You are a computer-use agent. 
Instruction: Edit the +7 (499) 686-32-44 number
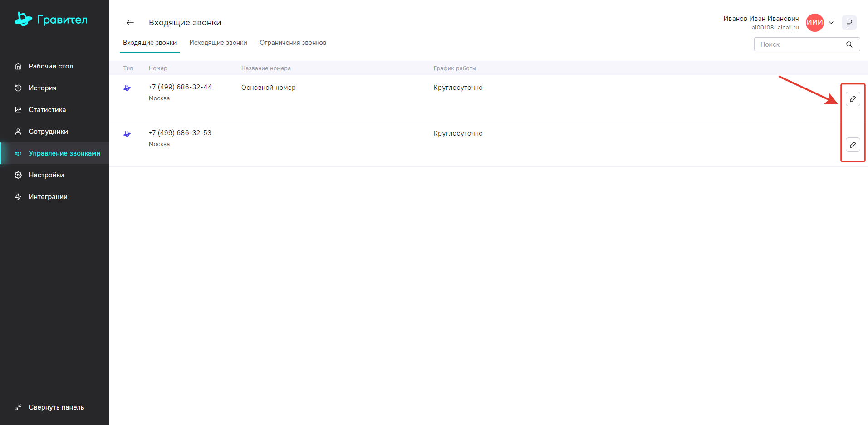(x=853, y=99)
